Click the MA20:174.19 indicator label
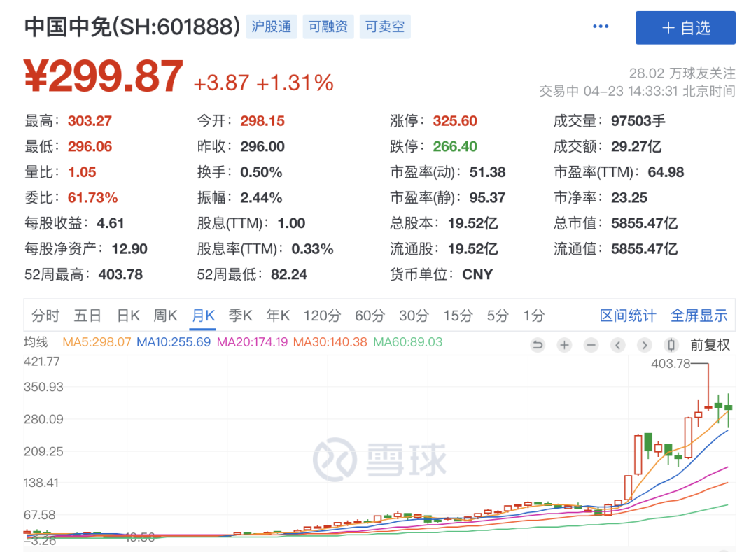Image resolution: width=756 pixels, height=552 pixels. tap(252, 342)
